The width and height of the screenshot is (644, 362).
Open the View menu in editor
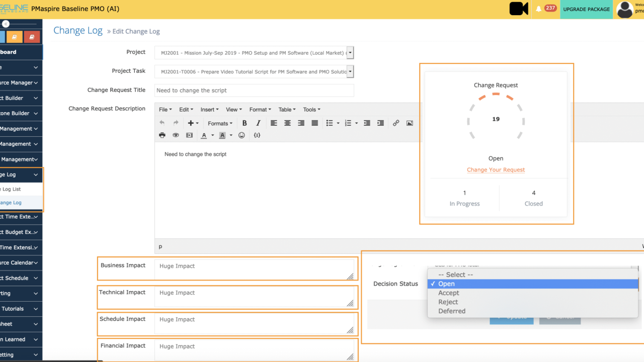(x=233, y=110)
